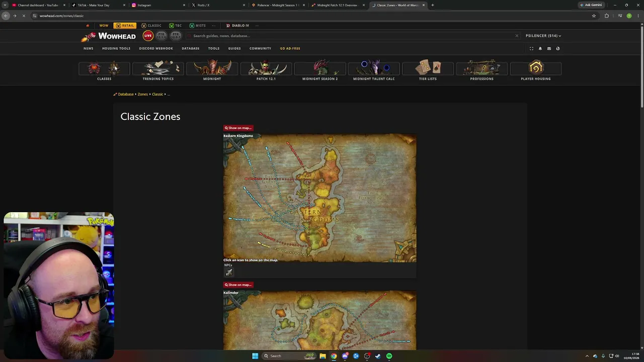
Task: Open File Explorer from the taskbar
Action: tap(323, 356)
